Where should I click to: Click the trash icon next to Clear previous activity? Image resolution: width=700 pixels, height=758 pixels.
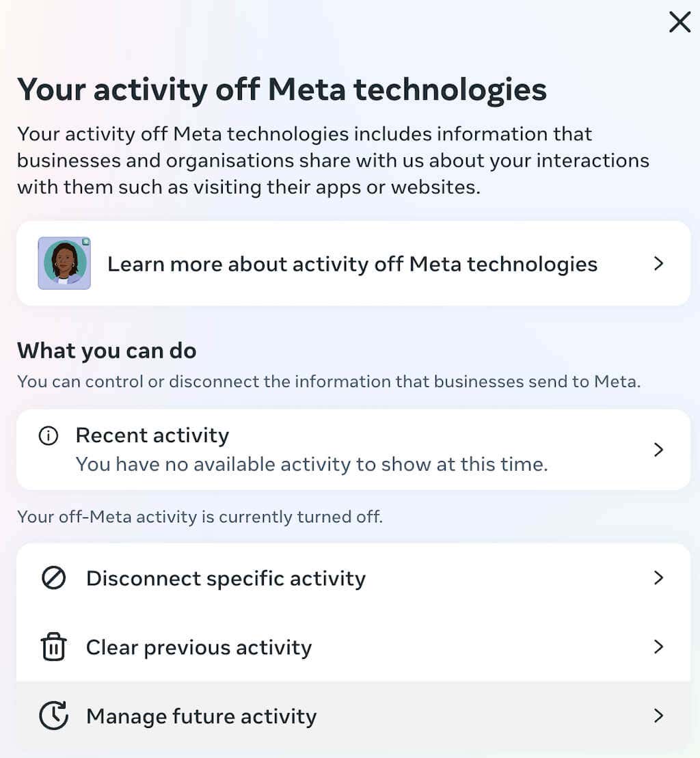point(53,647)
